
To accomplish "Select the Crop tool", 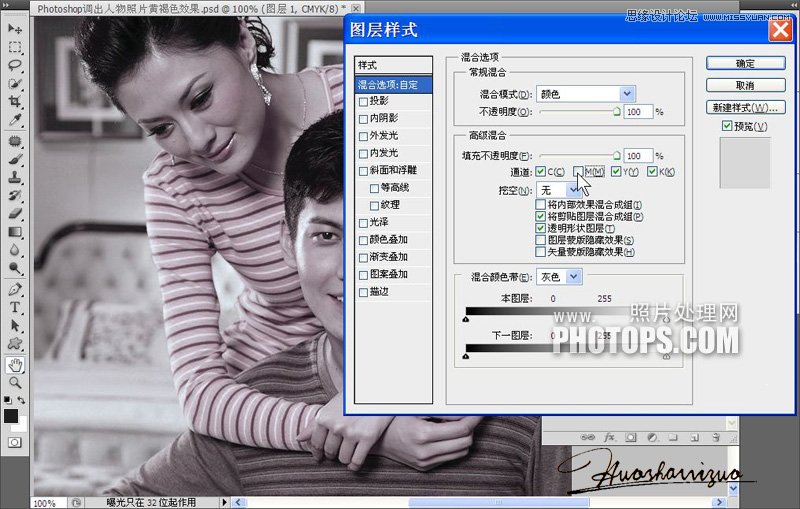I will click(15, 101).
